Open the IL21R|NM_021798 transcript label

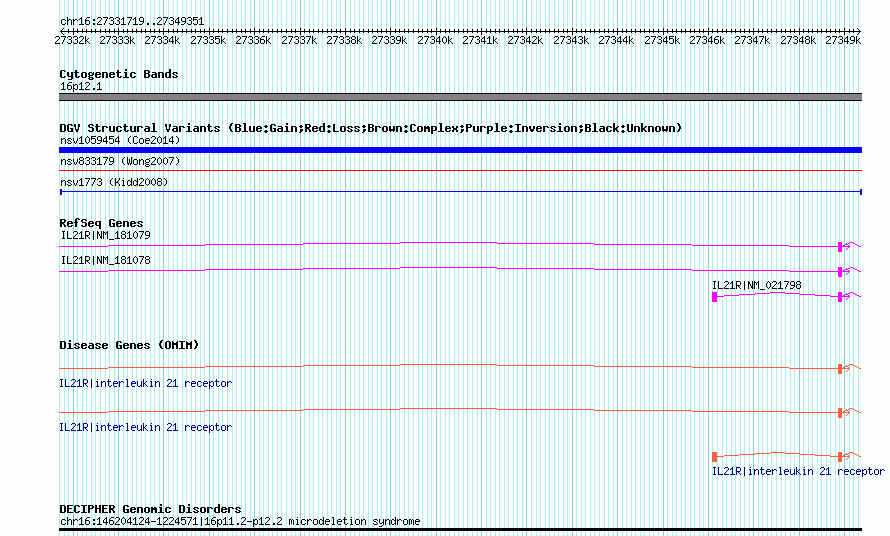tap(757, 285)
